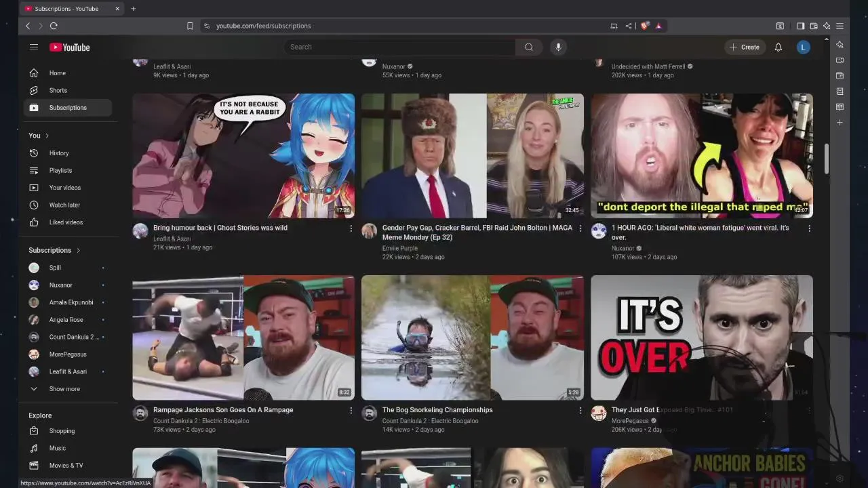The width and height of the screenshot is (868, 488).
Task: Reload the page
Action: [x=54, y=26]
